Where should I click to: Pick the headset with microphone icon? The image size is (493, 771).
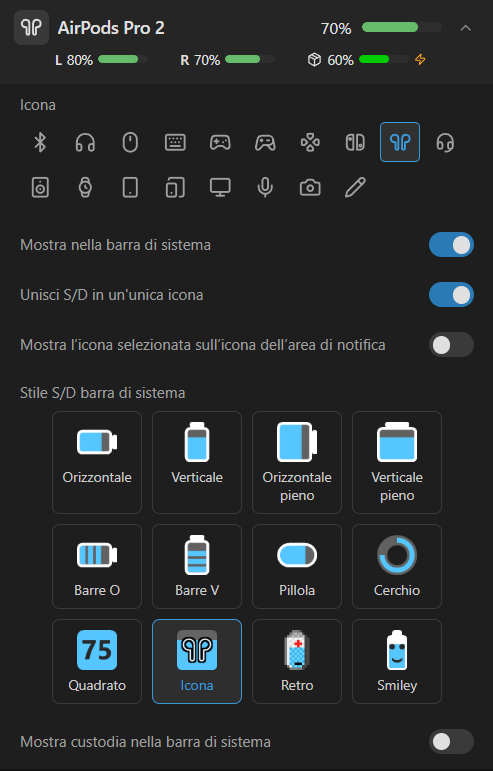pyautogui.click(x=445, y=143)
